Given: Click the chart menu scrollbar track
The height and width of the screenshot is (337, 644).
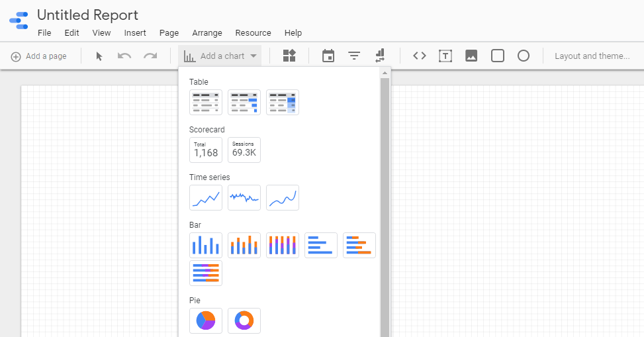Looking at the screenshot, I should point(385,207).
